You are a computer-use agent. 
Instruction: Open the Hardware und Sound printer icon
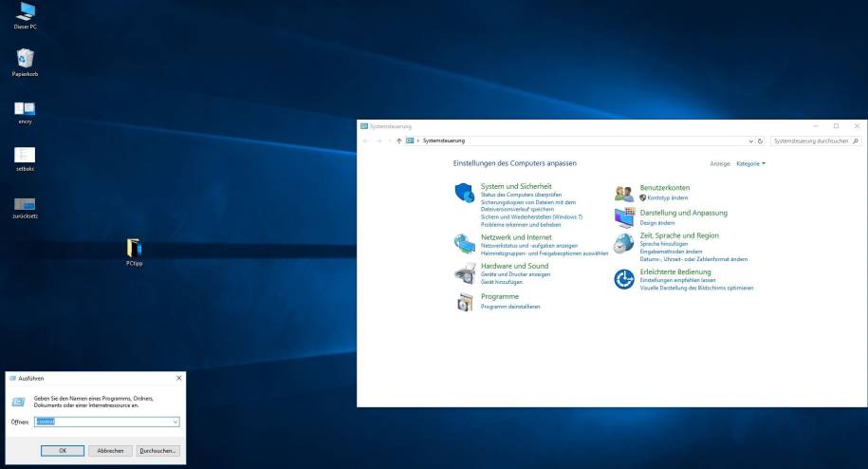(465, 273)
